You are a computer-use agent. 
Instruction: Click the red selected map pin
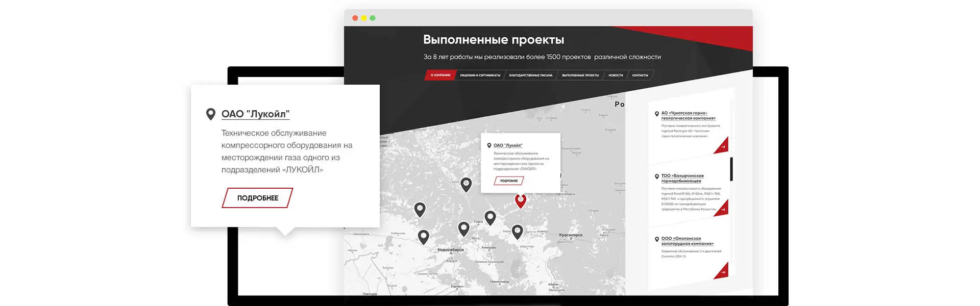click(x=520, y=200)
